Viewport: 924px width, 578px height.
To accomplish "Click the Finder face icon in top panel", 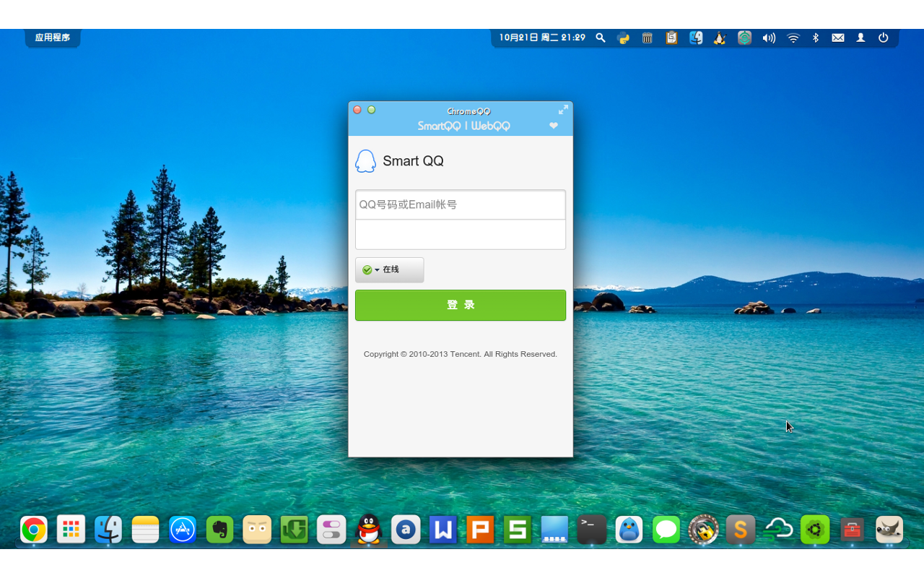I will click(696, 38).
